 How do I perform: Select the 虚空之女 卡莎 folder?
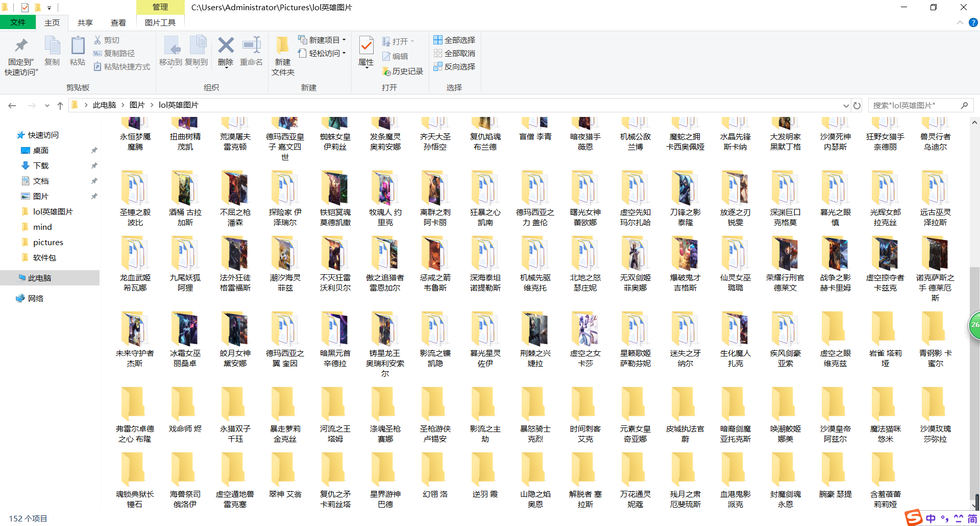pos(585,340)
